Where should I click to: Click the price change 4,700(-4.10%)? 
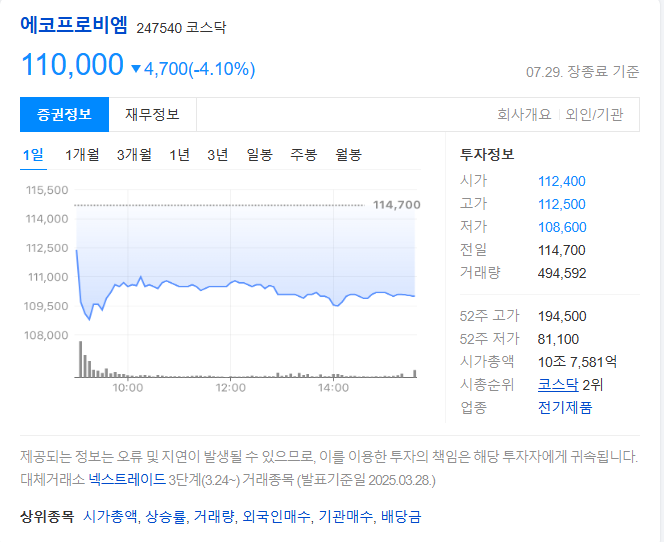click(x=199, y=69)
